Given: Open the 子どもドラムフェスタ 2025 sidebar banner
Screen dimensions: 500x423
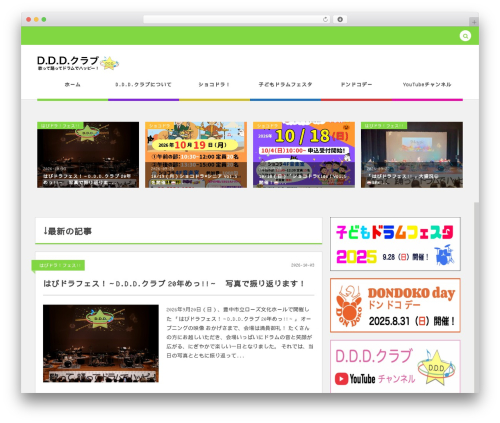Looking at the screenshot, I should 395,244.
